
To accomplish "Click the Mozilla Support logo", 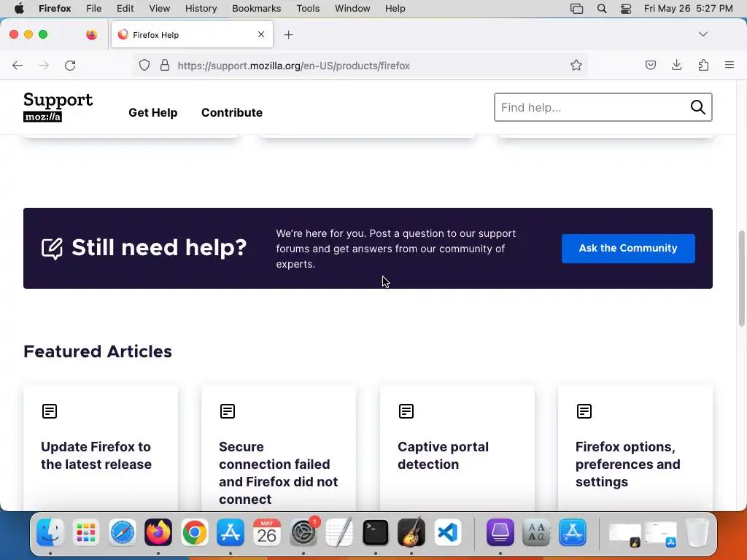I will (58, 107).
